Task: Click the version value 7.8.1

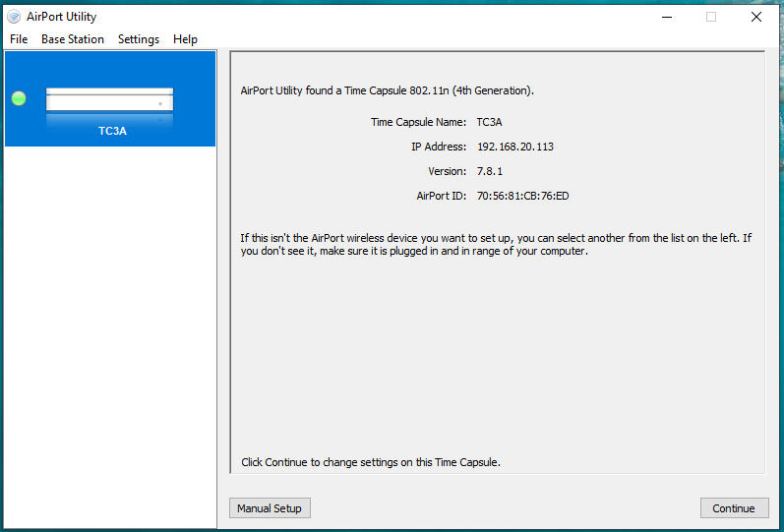Action: 490,171
